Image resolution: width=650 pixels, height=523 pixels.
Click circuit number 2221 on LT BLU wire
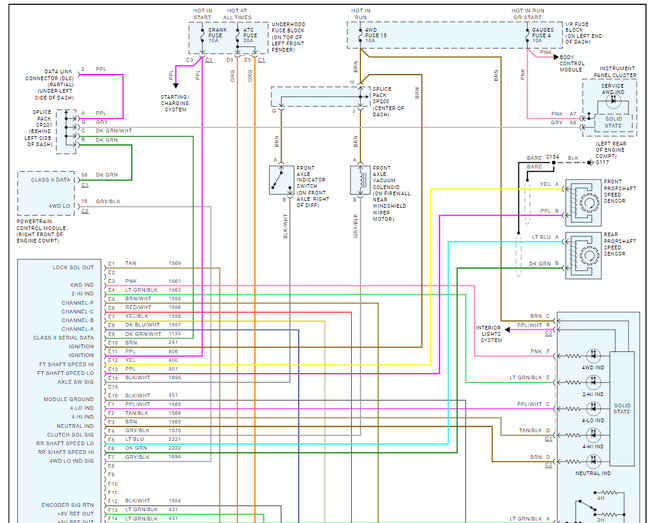175,439
